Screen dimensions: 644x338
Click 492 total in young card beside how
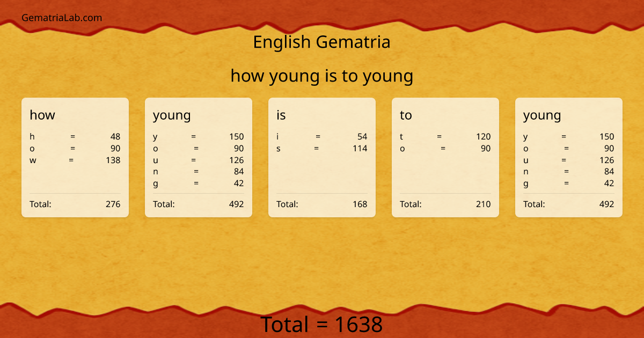coord(237,204)
